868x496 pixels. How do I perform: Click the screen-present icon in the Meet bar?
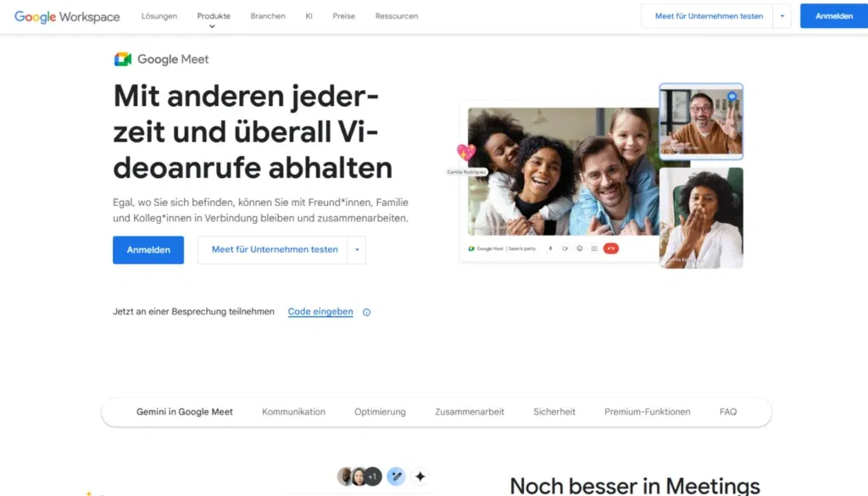tap(594, 248)
